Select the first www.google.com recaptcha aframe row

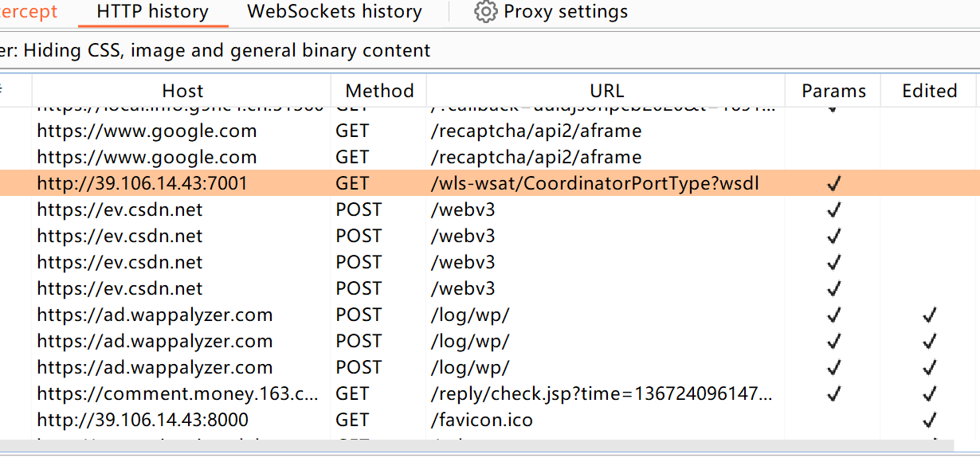pyautogui.click(x=147, y=131)
